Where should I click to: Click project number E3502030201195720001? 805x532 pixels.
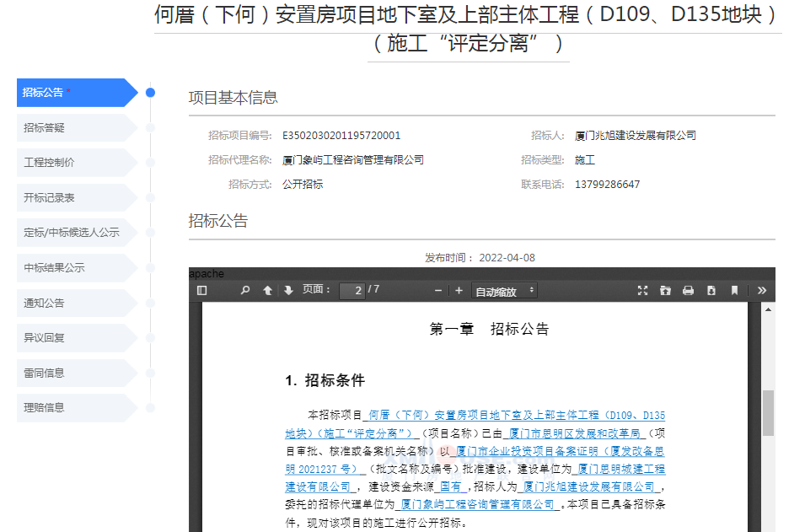tap(341, 136)
